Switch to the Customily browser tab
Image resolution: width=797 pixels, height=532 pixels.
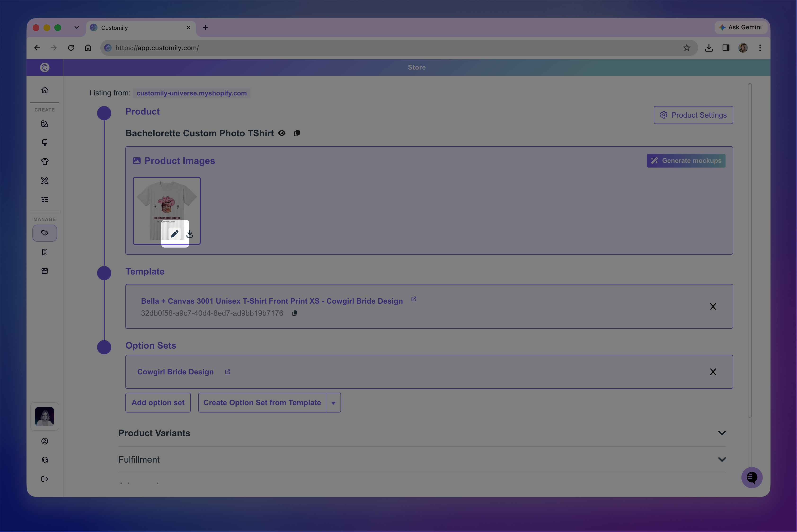141,28
